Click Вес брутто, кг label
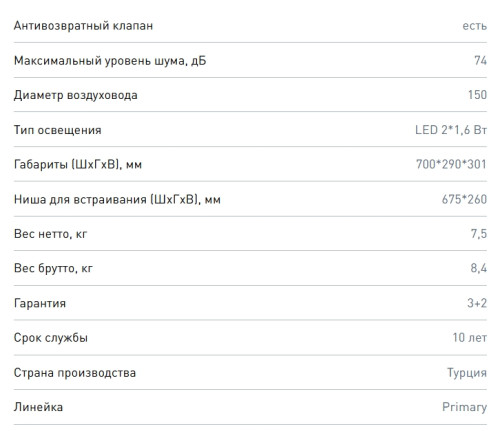Image resolution: width=500 pixels, height=431 pixels. coord(53,268)
